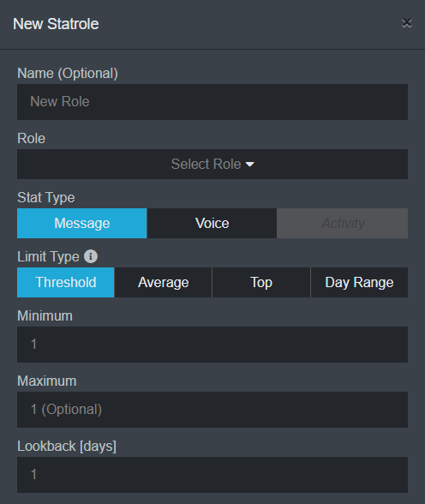The image size is (425, 504).
Task: Switch limit type to Average
Action: tap(163, 283)
